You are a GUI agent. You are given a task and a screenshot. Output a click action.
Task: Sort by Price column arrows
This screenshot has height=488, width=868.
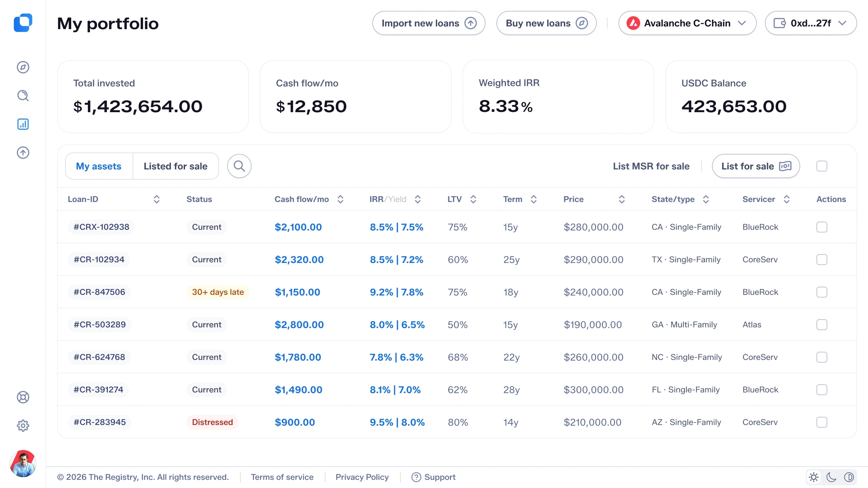pos(622,199)
